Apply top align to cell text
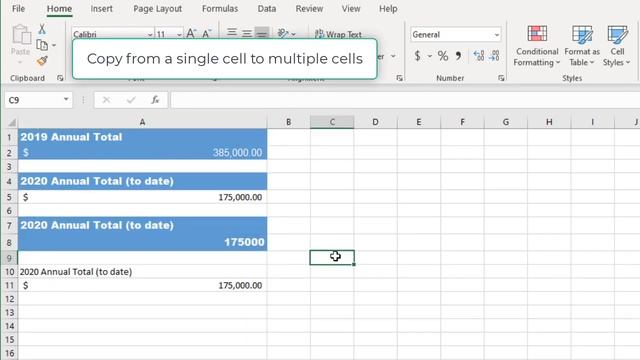This screenshot has width=640, height=360. pyautogui.click(x=232, y=33)
